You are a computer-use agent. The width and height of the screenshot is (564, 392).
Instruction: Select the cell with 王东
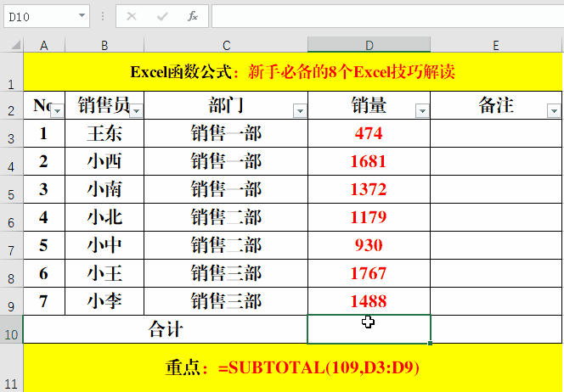click(x=104, y=133)
